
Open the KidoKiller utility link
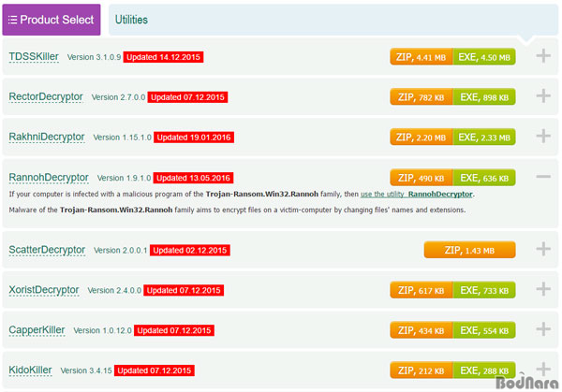[31, 370]
